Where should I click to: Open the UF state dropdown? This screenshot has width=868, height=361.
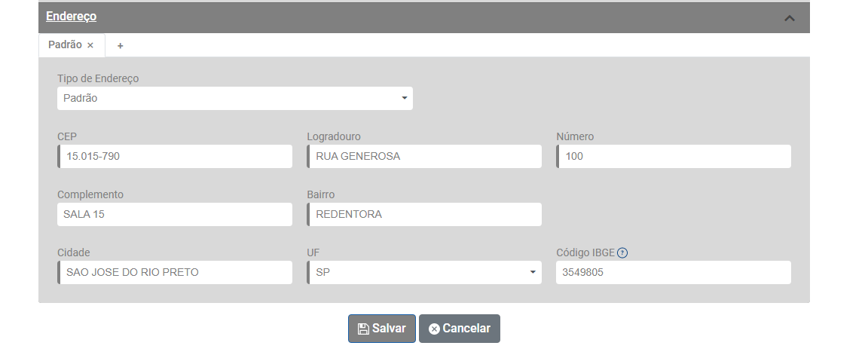point(424,273)
